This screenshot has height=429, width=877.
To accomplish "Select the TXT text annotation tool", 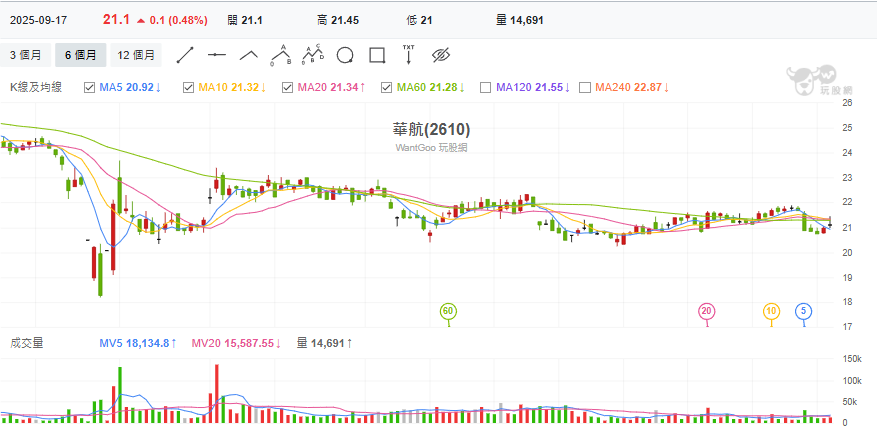I will [x=408, y=54].
